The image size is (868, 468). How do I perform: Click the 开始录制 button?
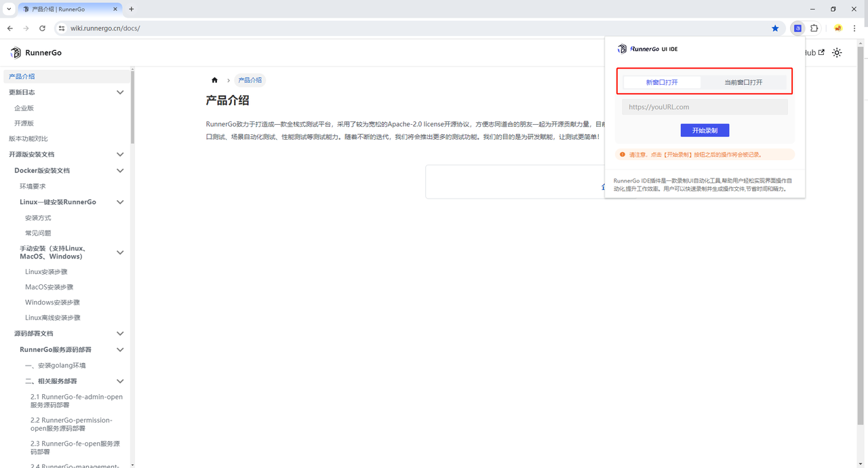pyautogui.click(x=705, y=130)
